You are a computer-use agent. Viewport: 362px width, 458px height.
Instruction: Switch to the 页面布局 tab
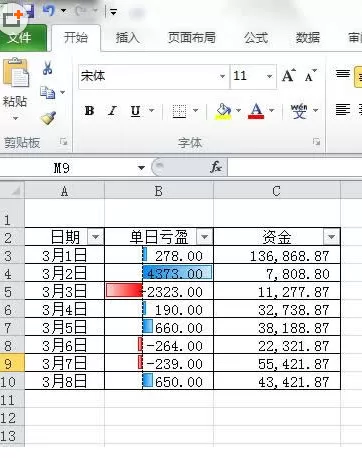pyautogui.click(x=191, y=38)
